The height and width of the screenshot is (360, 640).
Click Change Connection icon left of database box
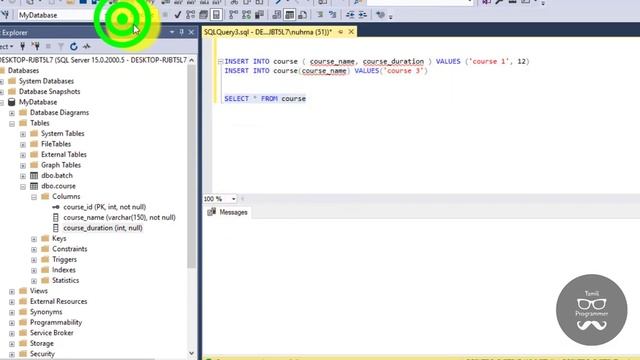click(x=5, y=15)
